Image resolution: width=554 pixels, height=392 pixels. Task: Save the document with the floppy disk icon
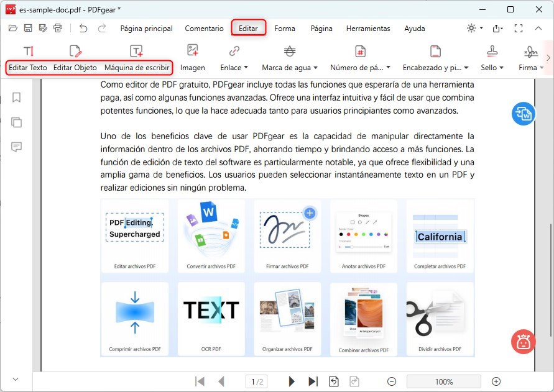point(28,28)
